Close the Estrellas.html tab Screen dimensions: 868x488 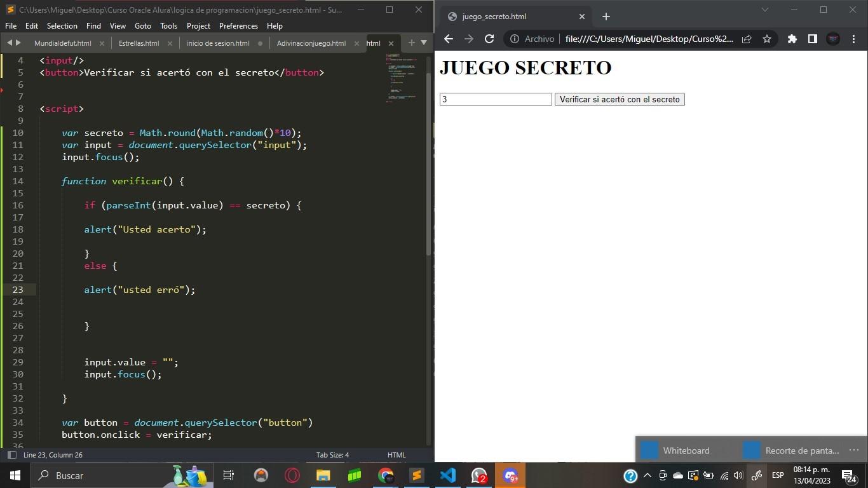point(170,43)
